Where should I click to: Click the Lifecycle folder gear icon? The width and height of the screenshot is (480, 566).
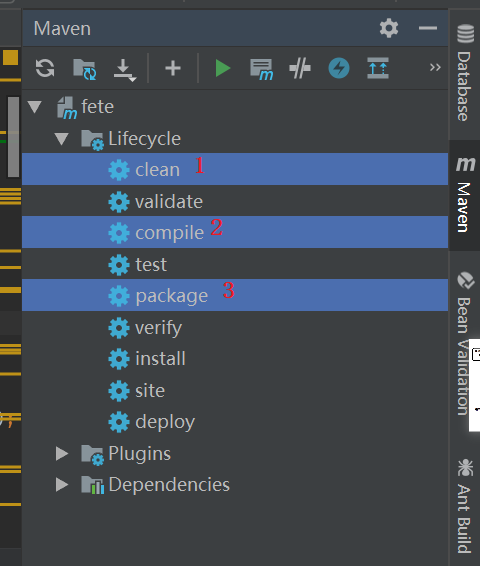[x=92, y=140]
